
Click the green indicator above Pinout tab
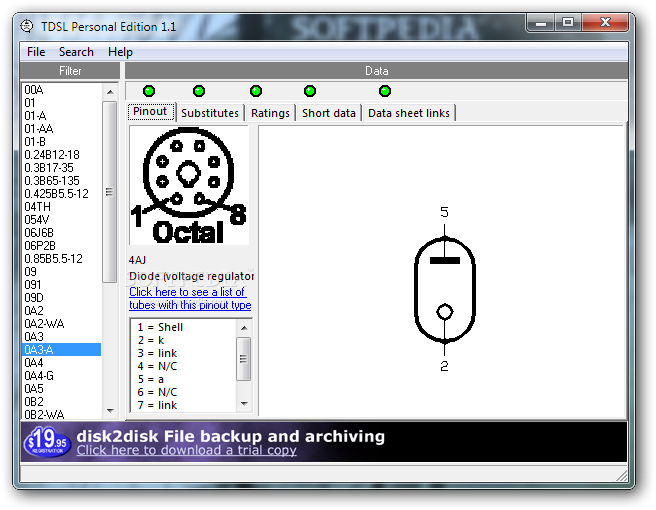(149, 91)
